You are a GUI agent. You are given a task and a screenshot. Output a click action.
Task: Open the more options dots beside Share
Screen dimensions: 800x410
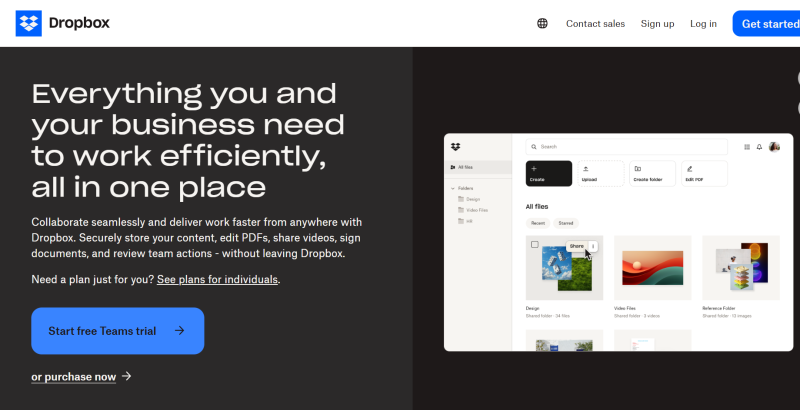pos(593,246)
